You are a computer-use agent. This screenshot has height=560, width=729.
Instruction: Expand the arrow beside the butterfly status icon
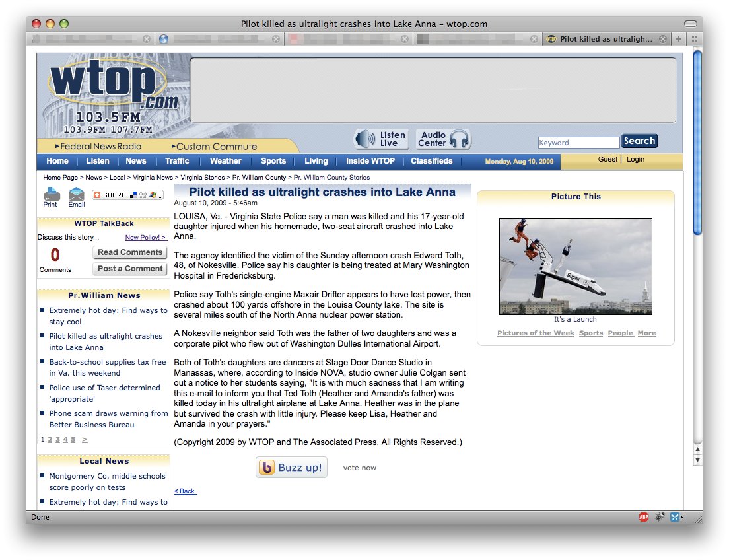pos(681,517)
